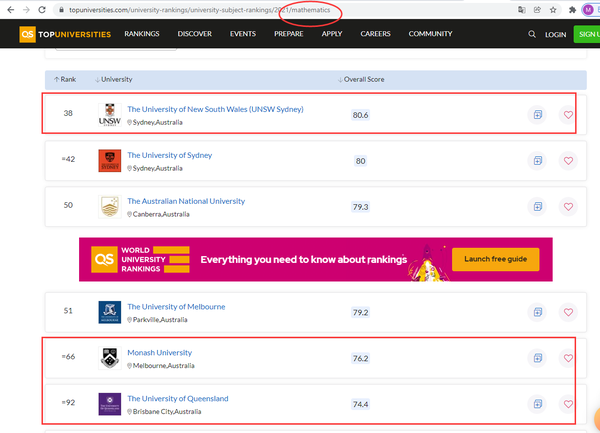This screenshot has width=600, height=433.
Task: Open The Australian National University link
Action: 186,201
